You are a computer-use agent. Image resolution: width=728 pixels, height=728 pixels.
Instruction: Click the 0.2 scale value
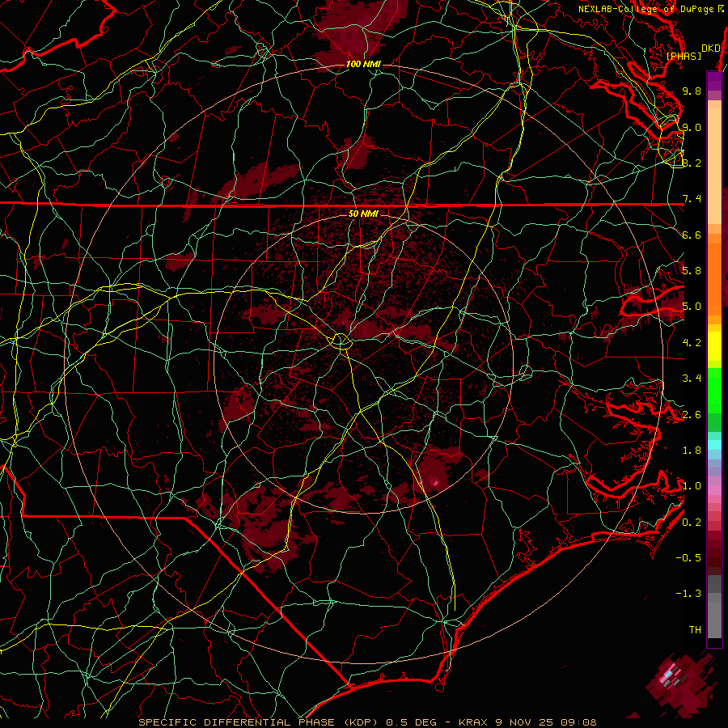click(692, 523)
